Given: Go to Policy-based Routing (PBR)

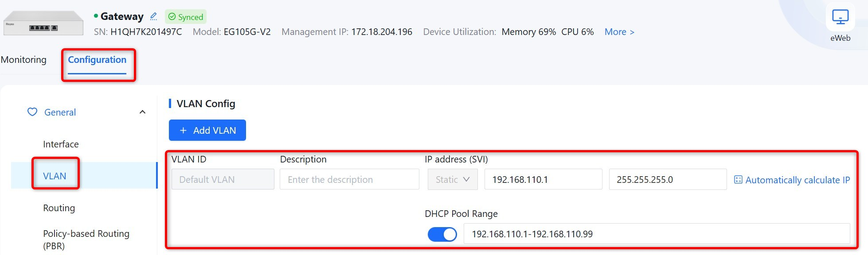Looking at the screenshot, I should coord(86,240).
